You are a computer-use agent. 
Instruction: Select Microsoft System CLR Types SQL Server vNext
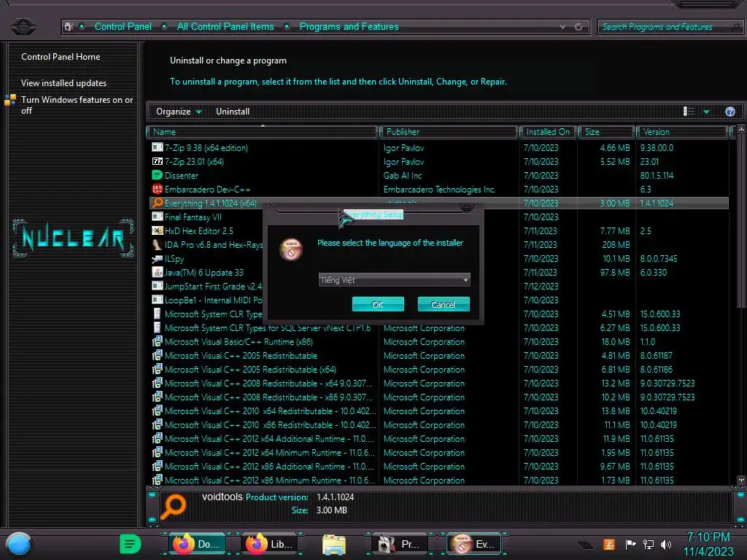439,327
